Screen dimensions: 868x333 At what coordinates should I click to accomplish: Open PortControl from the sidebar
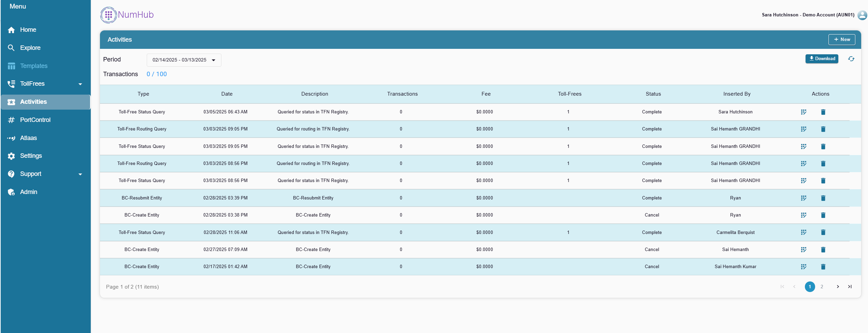point(35,120)
